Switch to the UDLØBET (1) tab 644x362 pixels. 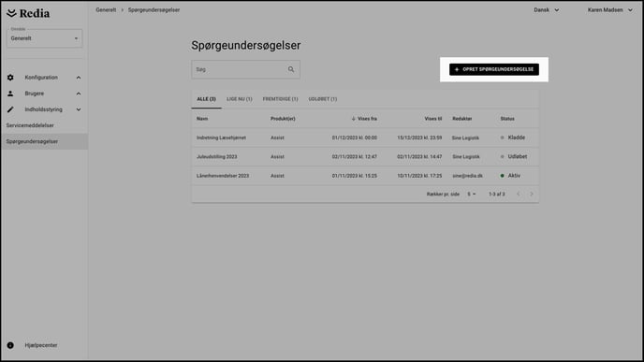pyautogui.click(x=323, y=99)
